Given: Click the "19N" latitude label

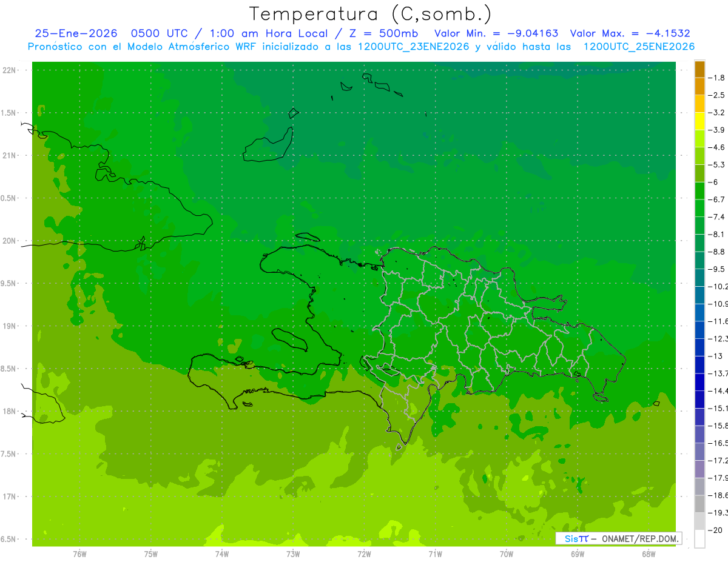Looking at the screenshot, I should click(10, 326).
